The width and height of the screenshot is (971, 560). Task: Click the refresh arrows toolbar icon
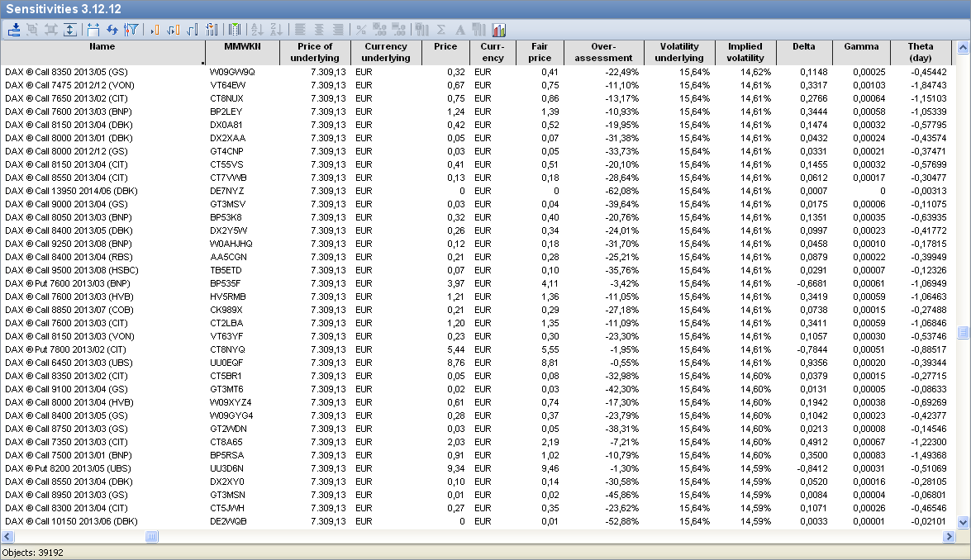pos(112,30)
